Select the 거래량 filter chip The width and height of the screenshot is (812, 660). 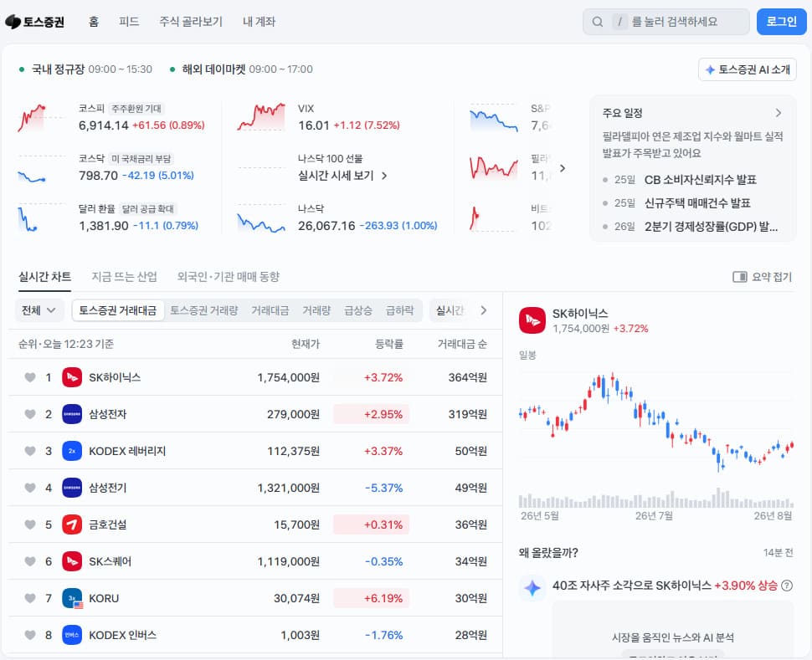click(316, 310)
